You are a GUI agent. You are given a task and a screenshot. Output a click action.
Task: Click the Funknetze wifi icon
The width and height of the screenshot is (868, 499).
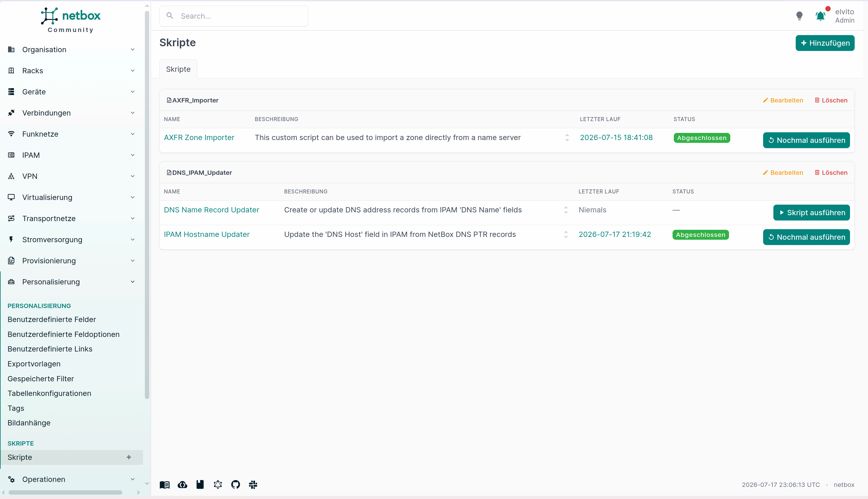tap(11, 134)
